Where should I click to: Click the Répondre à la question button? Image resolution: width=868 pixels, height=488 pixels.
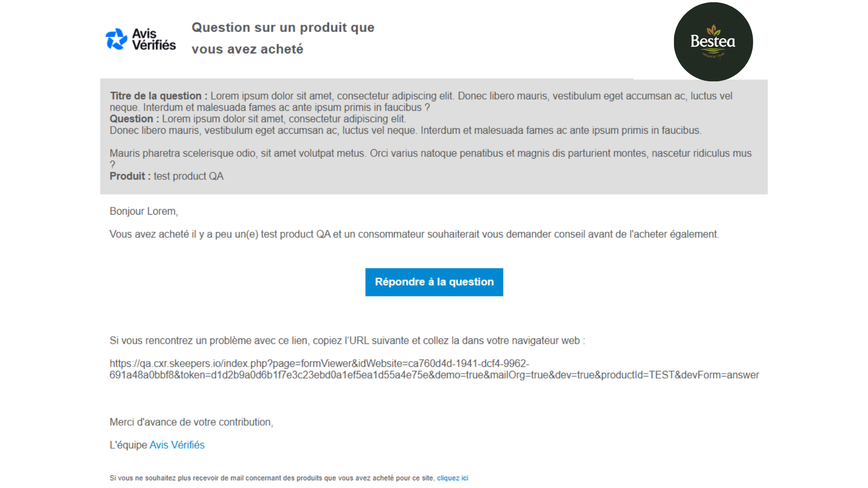click(x=434, y=282)
